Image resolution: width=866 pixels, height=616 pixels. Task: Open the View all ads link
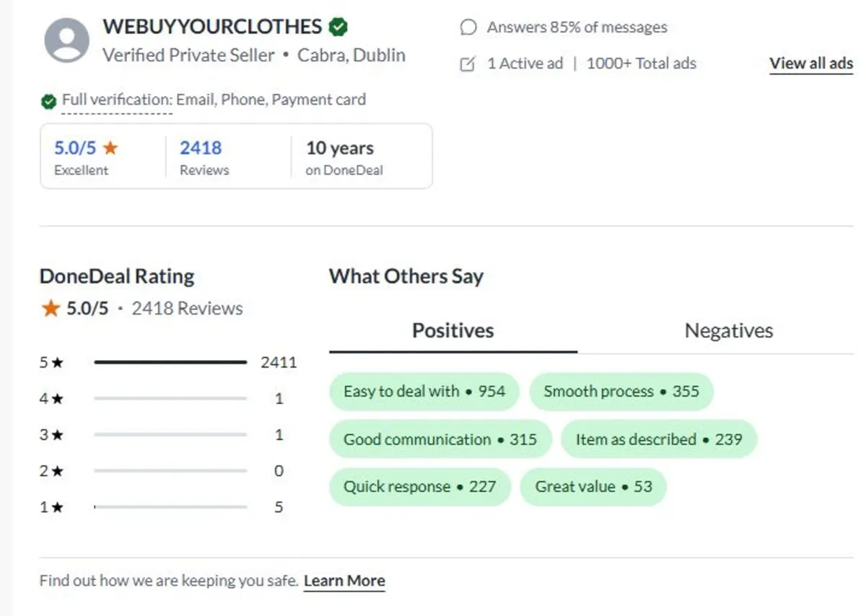coord(811,63)
